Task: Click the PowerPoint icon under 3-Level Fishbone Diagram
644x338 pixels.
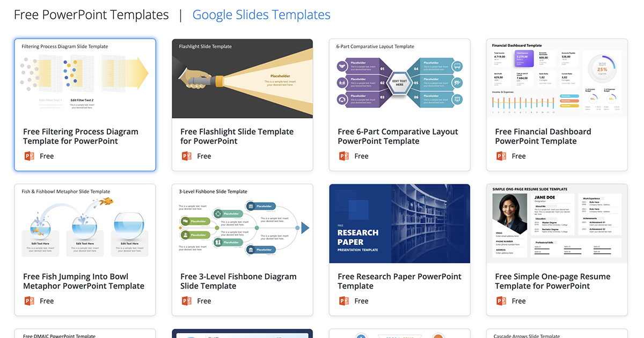Action: 186,300
